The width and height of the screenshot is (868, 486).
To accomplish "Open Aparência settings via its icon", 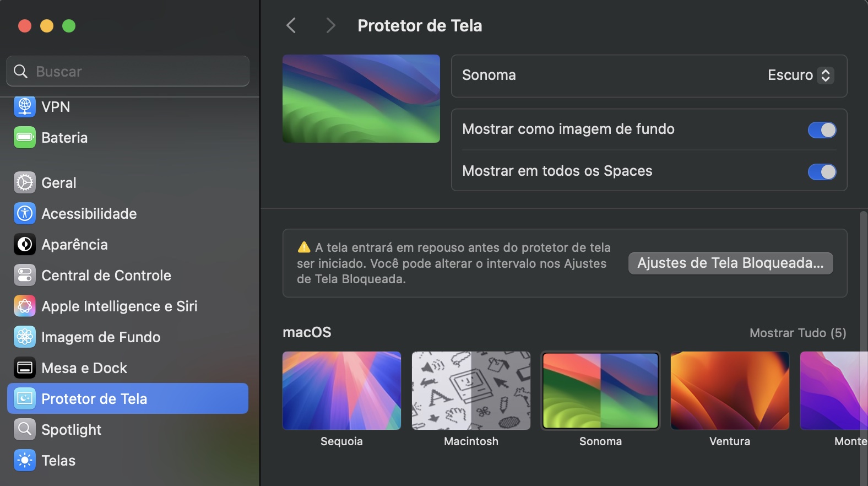I will (24, 244).
